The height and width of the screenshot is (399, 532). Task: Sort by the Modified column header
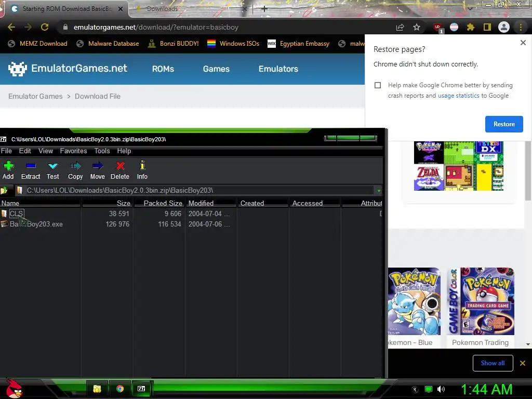tap(211, 203)
